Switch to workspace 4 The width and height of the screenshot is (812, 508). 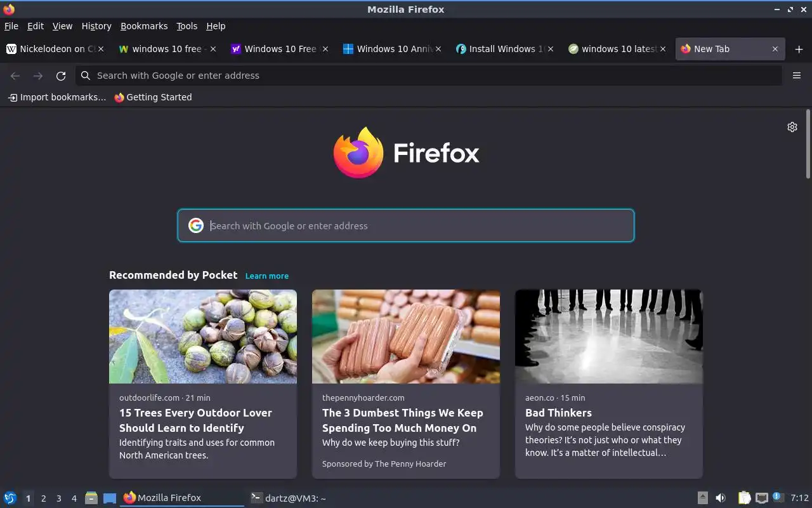pyautogui.click(x=74, y=498)
